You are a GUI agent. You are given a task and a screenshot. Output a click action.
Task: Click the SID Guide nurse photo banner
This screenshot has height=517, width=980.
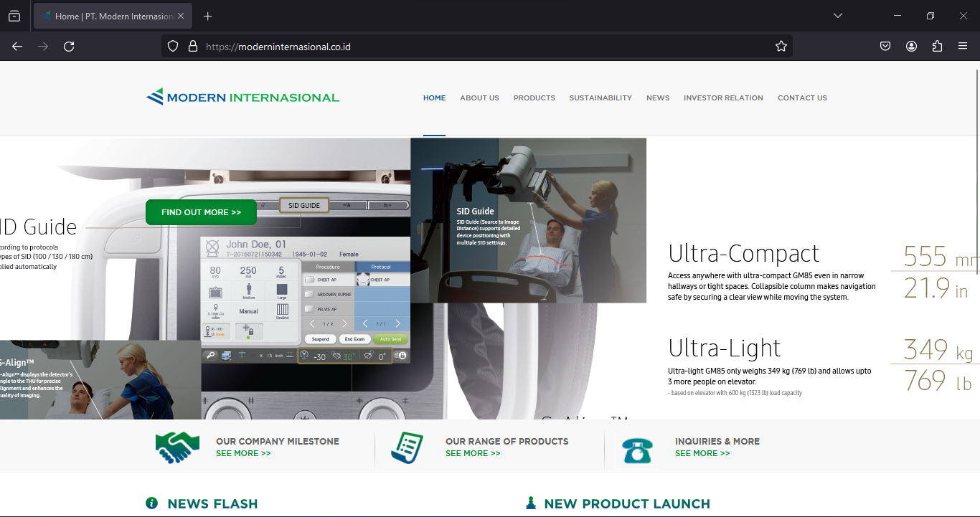528,220
